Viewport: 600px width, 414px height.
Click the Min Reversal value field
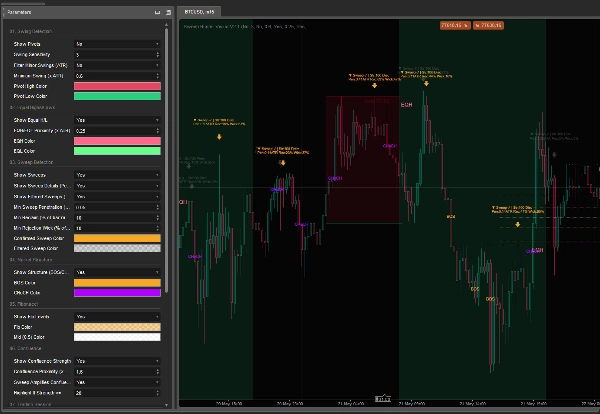(117, 218)
